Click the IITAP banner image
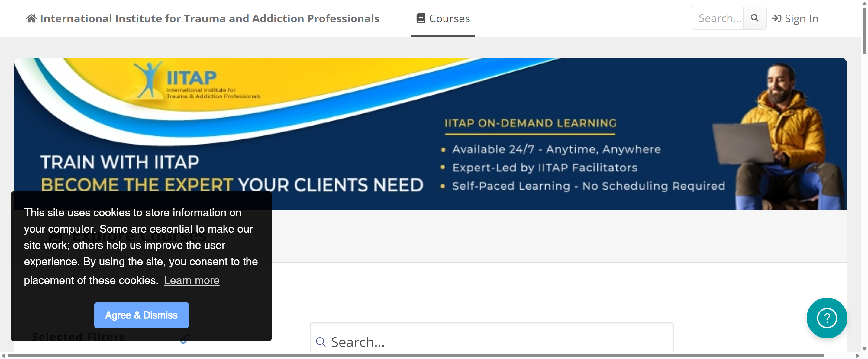 point(430,134)
